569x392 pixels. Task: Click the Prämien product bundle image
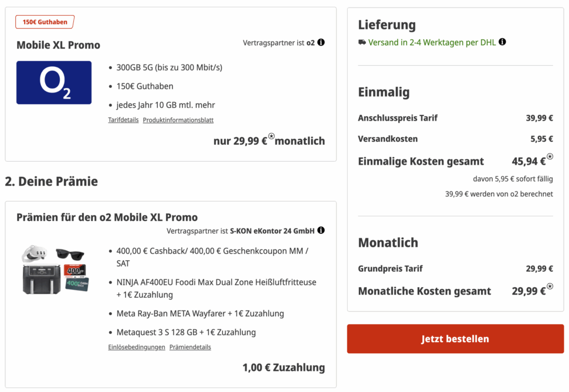click(54, 270)
